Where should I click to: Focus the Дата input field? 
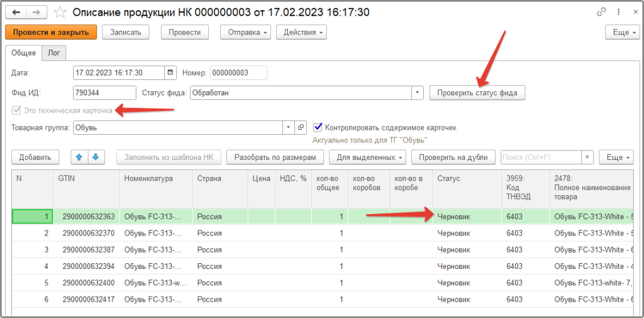tap(119, 73)
